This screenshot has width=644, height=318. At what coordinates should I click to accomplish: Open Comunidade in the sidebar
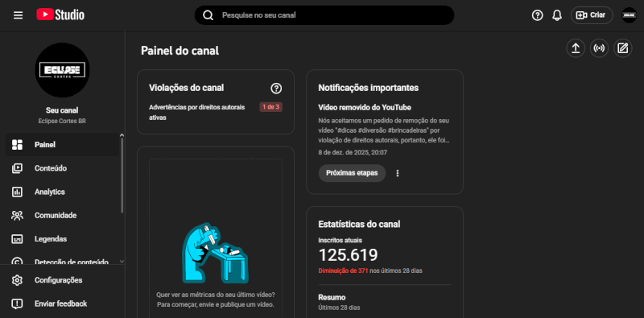62,215
